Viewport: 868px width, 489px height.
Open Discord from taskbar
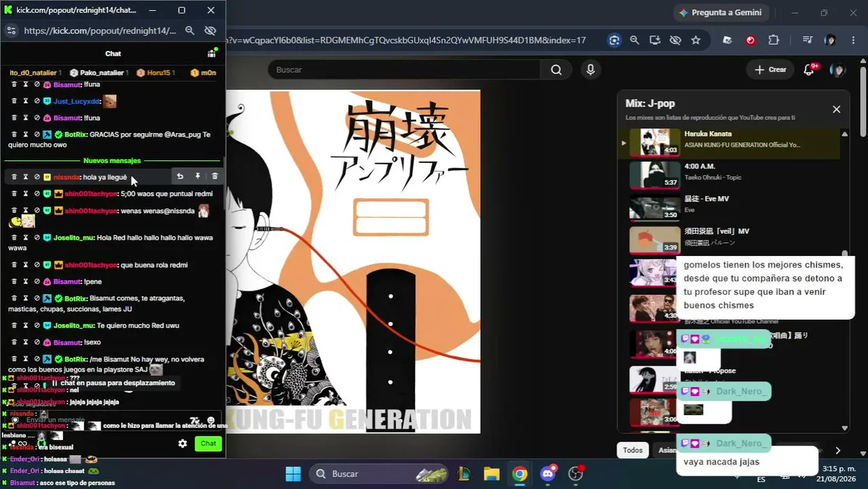coord(548,473)
